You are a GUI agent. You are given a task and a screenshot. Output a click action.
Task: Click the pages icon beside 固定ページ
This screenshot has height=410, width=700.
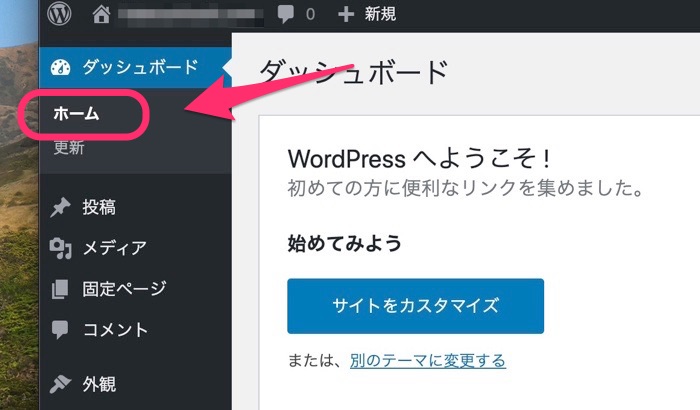coord(60,289)
